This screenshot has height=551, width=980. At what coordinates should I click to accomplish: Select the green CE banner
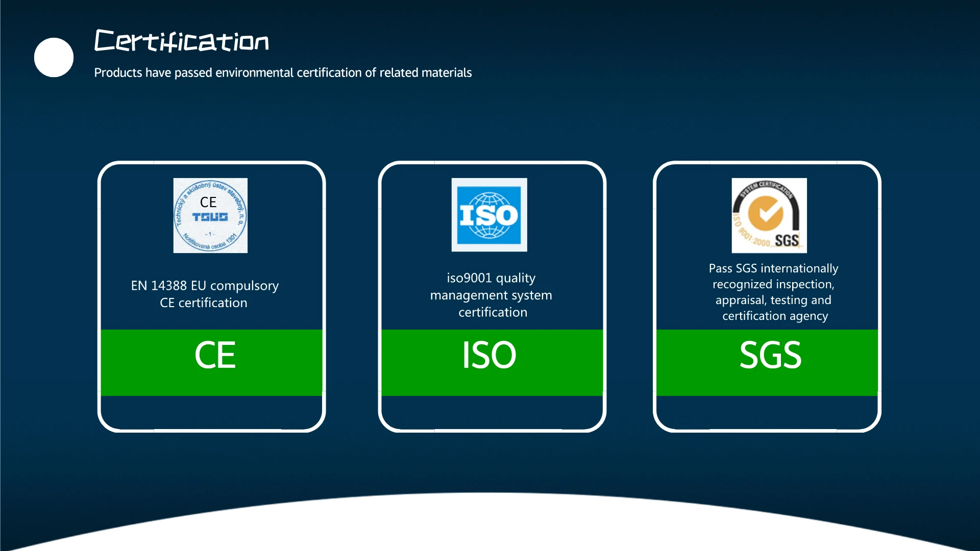[x=211, y=362]
